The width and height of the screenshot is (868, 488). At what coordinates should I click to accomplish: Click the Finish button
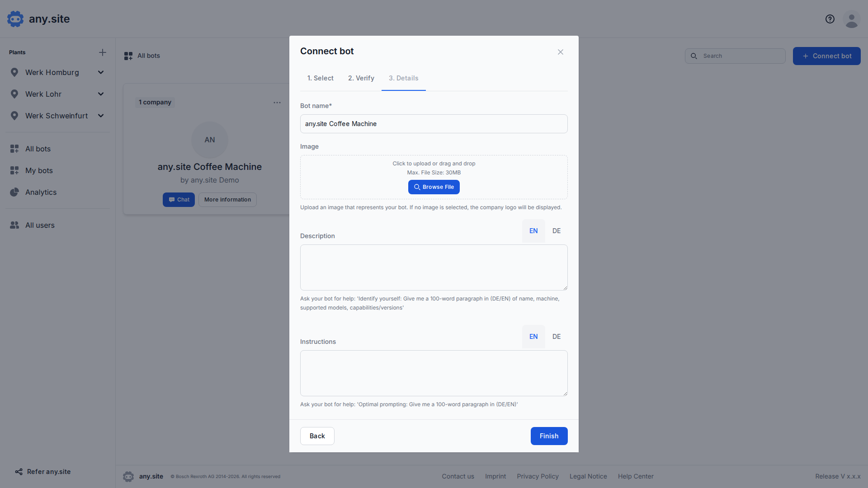pyautogui.click(x=549, y=436)
